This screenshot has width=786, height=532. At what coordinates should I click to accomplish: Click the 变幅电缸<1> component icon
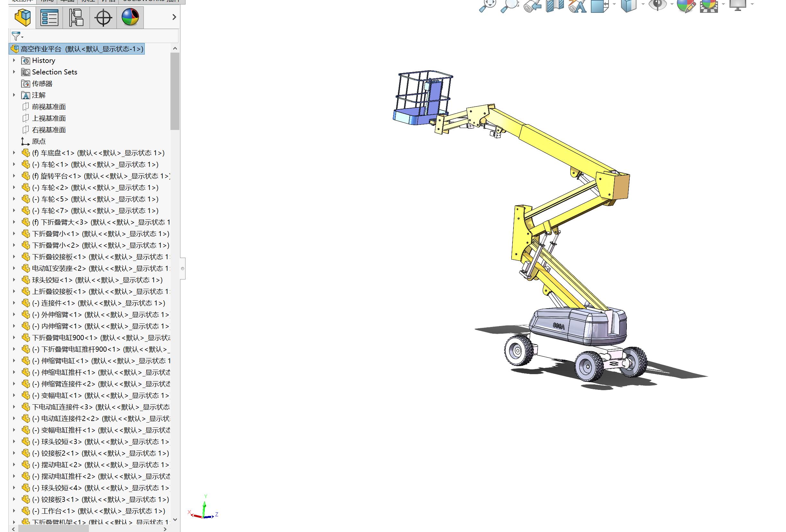click(x=26, y=395)
